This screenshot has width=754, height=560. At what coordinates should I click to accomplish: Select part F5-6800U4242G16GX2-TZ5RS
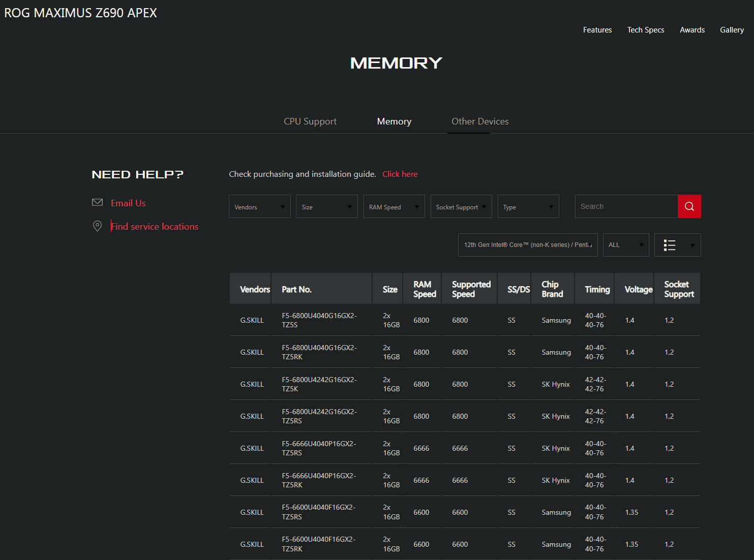(319, 416)
